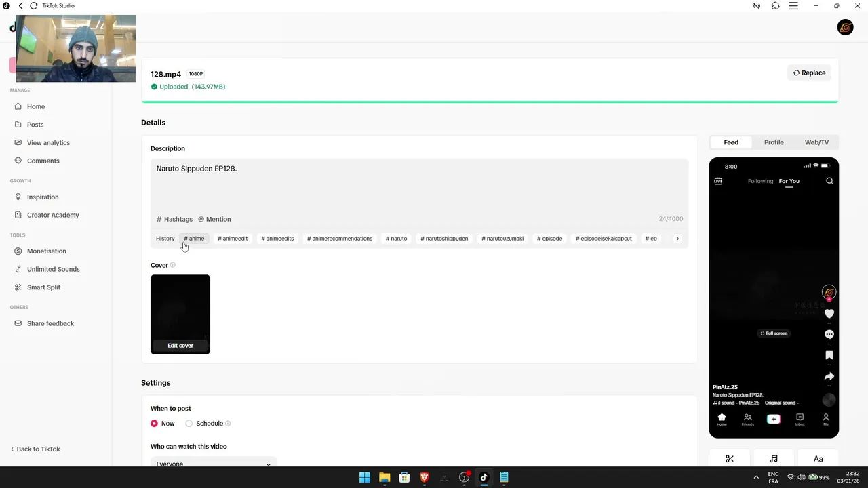The image size is (868, 488).
Task: Click the back arrow in title bar
Action: 21,5
